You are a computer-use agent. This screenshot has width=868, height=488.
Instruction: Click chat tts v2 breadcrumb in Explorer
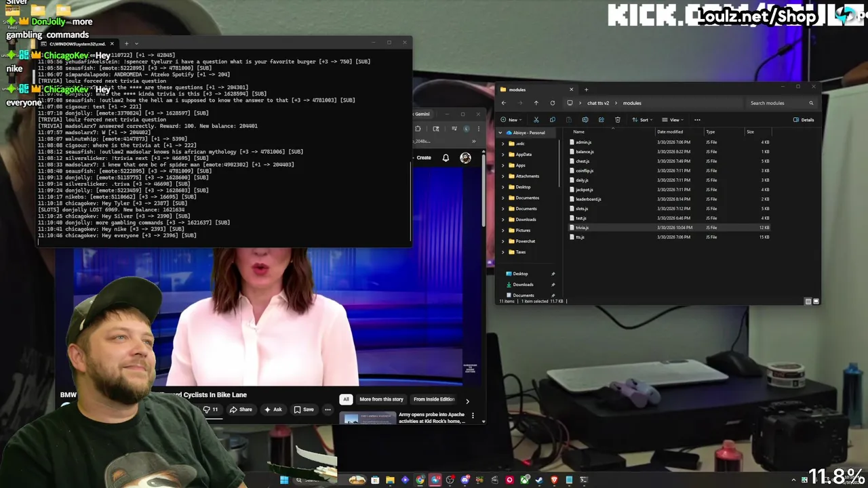598,103
